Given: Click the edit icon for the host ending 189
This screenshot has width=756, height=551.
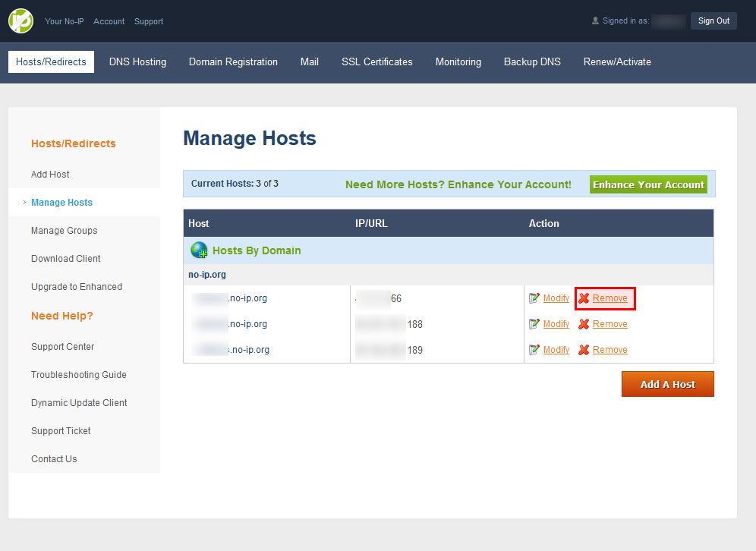Looking at the screenshot, I should click(534, 349).
